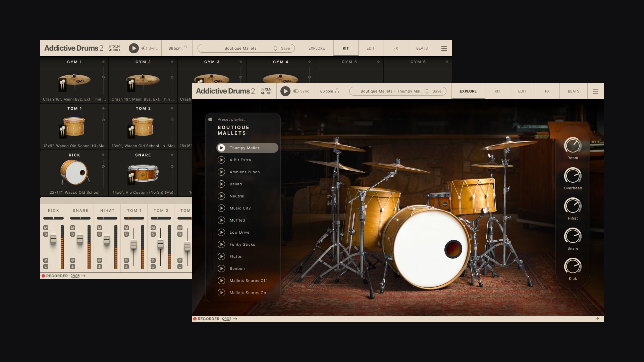644x362 pixels.
Task: Play the Bonbon preset
Action: (x=221, y=268)
